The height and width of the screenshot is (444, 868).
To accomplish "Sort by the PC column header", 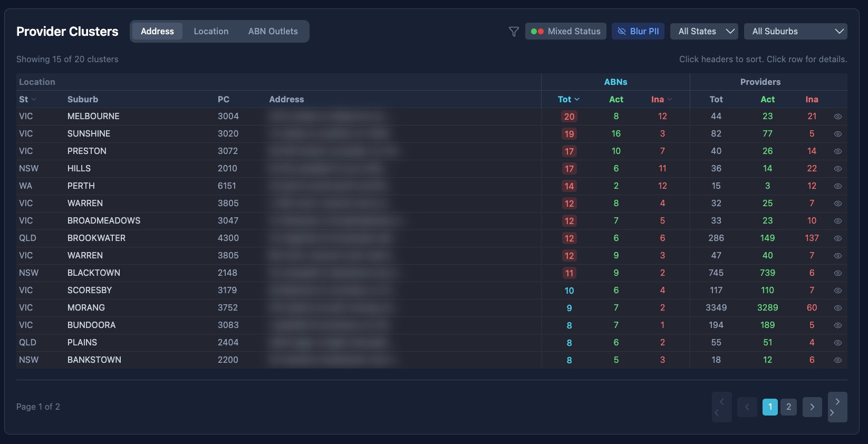I will 224,99.
